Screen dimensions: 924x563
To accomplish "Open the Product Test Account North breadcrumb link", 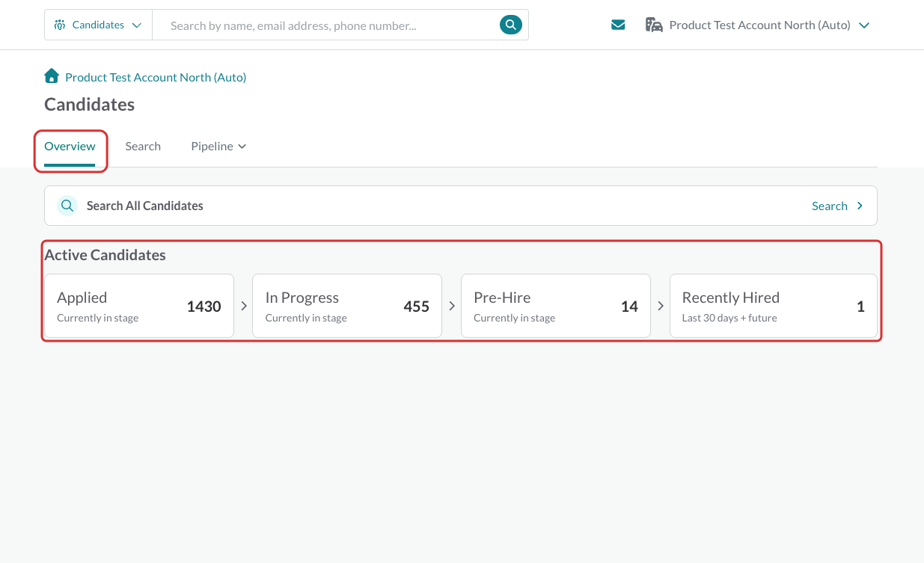I will tap(156, 77).
